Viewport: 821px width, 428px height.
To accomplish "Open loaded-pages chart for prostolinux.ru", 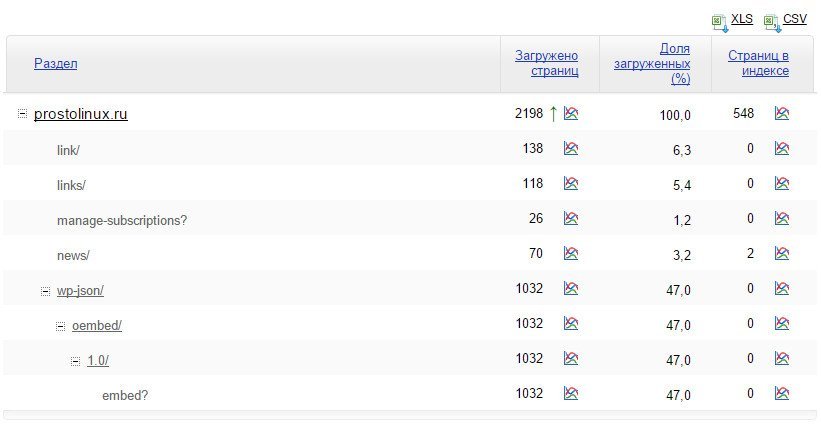I will pyautogui.click(x=571, y=113).
